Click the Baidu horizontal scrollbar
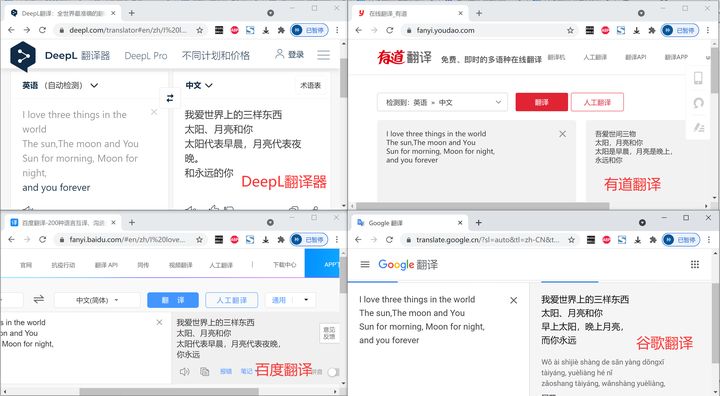Screen dimensions: 720x396 (169, 391)
